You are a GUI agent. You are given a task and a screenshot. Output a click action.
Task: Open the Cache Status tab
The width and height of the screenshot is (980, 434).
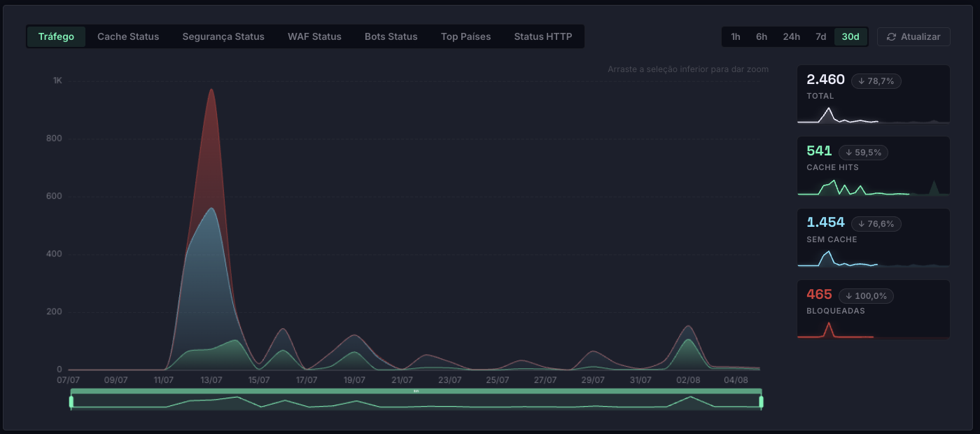pos(128,36)
